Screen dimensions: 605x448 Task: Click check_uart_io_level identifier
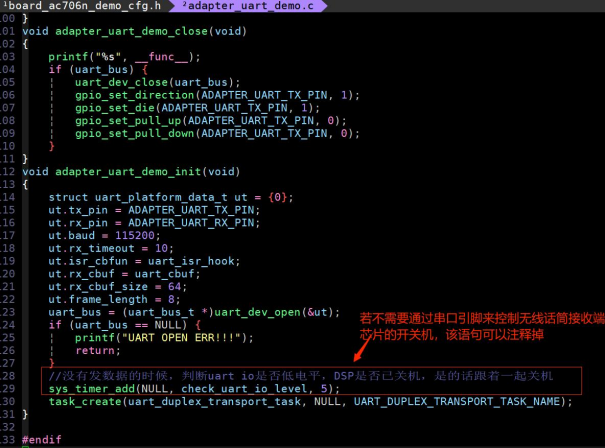[x=244, y=388]
